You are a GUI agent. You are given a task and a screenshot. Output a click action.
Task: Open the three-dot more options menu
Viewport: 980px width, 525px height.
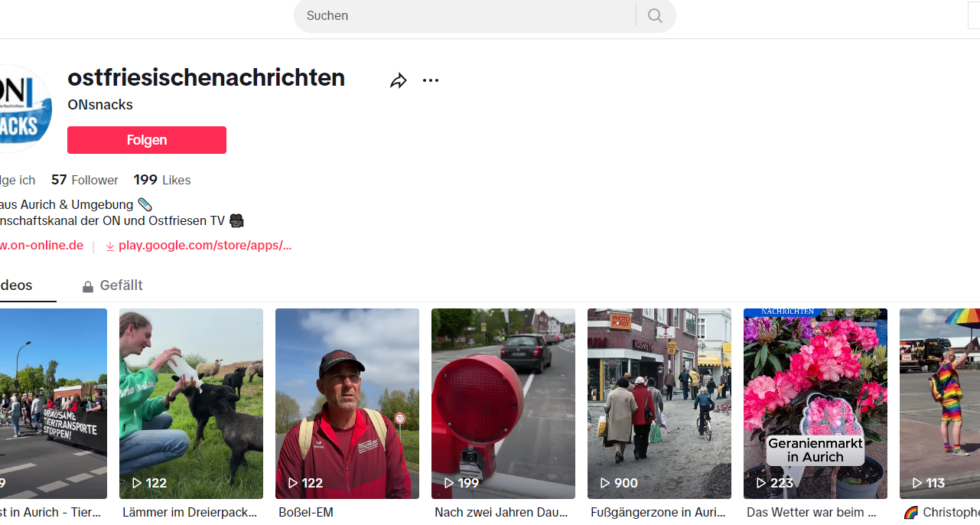430,81
